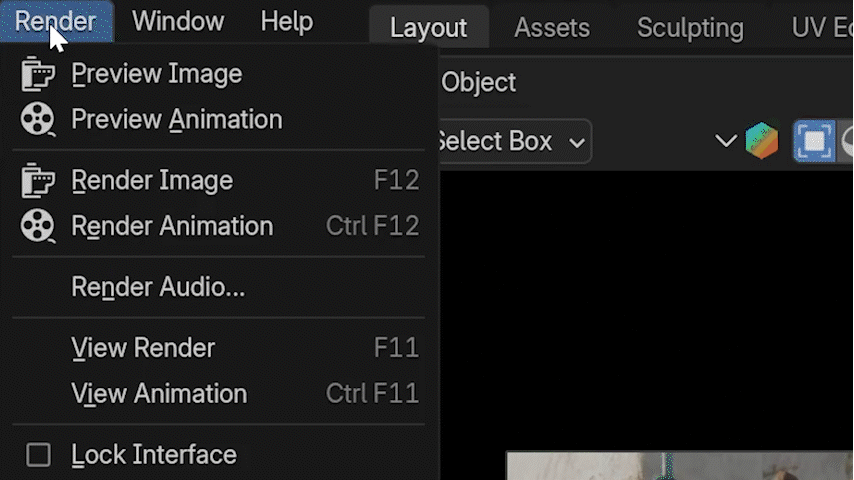Click the colorful hexagon icon in header
This screenshot has height=480, width=854.
click(x=762, y=141)
